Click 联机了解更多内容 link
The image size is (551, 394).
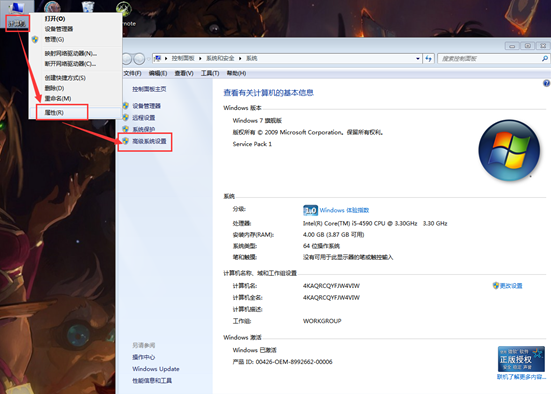[521, 377]
